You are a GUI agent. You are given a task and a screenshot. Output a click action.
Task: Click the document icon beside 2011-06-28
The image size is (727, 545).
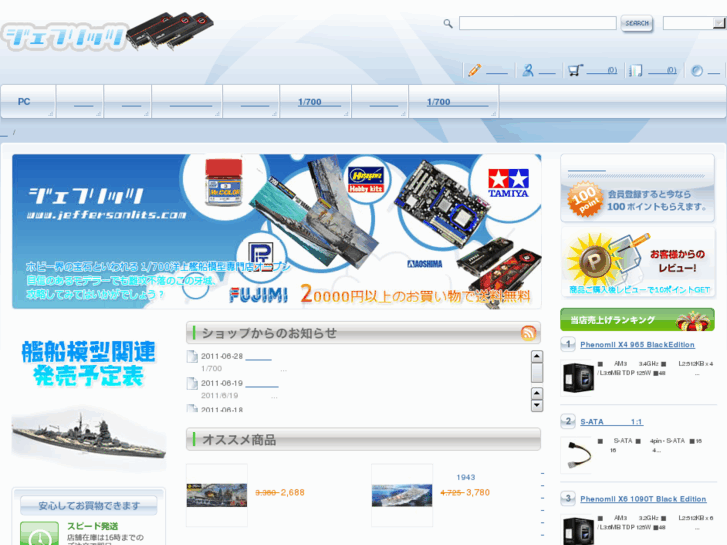click(x=192, y=356)
